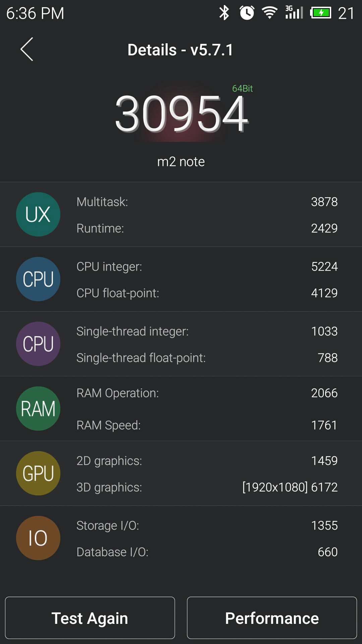The width and height of the screenshot is (362, 644).
Task: Tap the blue CPU circle icon
Action: point(38,279)
